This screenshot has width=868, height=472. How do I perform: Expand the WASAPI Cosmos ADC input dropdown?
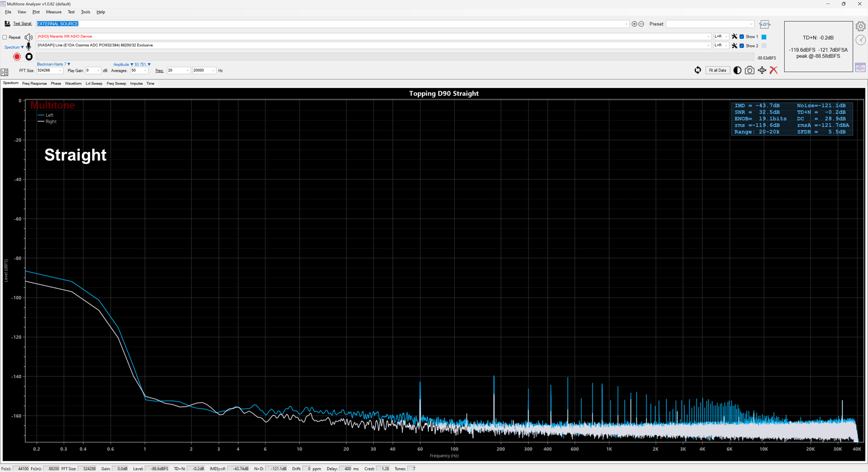(708, 45)
